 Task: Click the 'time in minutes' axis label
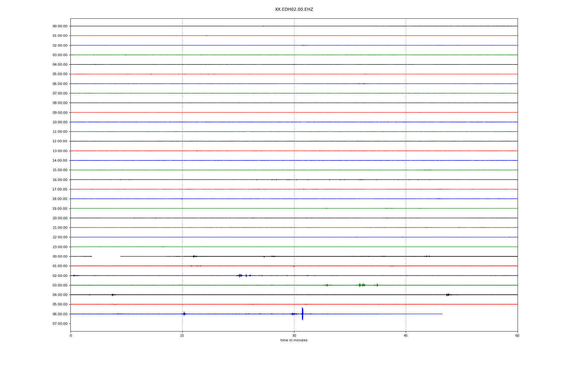[294, 340]
